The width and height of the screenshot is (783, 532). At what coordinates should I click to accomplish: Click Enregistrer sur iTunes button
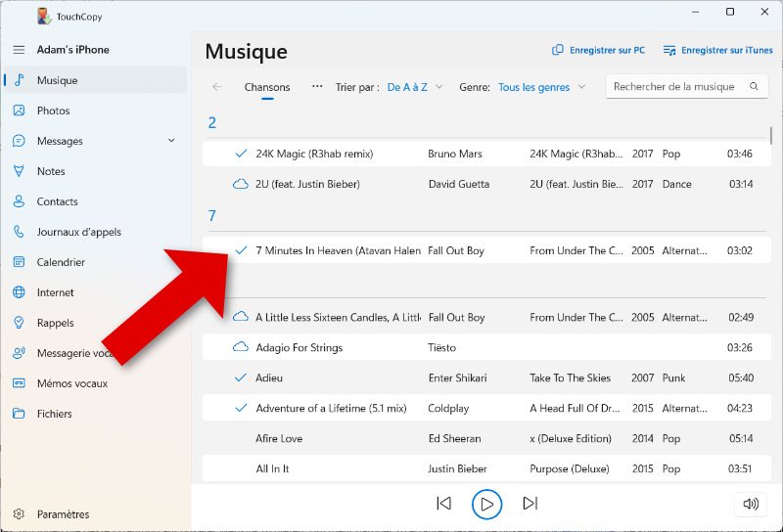pyautogui.click(x=717, y=50)
